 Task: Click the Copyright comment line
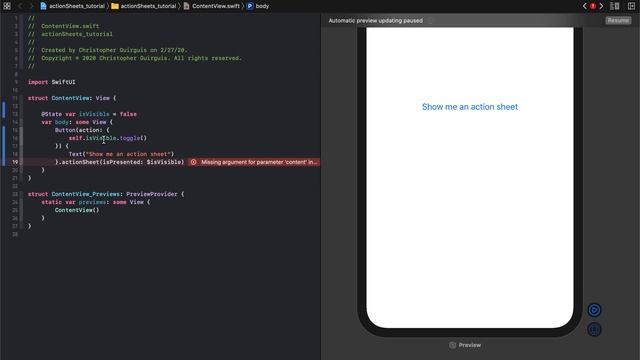135,58
